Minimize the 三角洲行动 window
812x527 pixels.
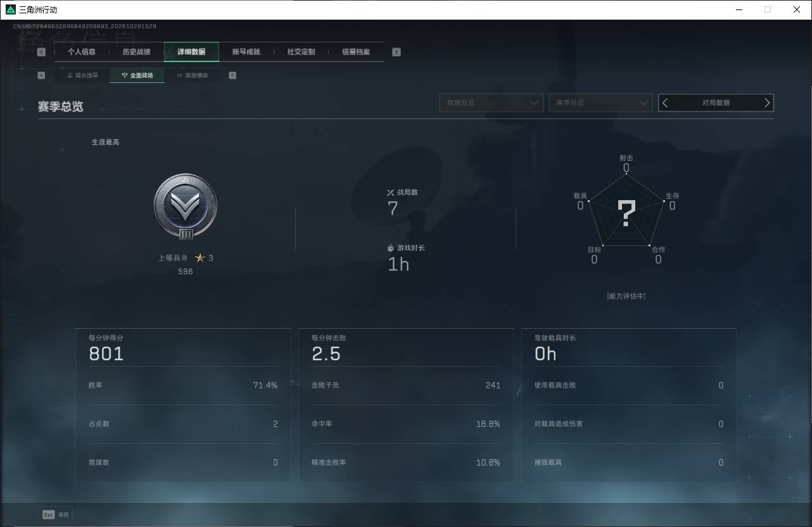[739, 10]
